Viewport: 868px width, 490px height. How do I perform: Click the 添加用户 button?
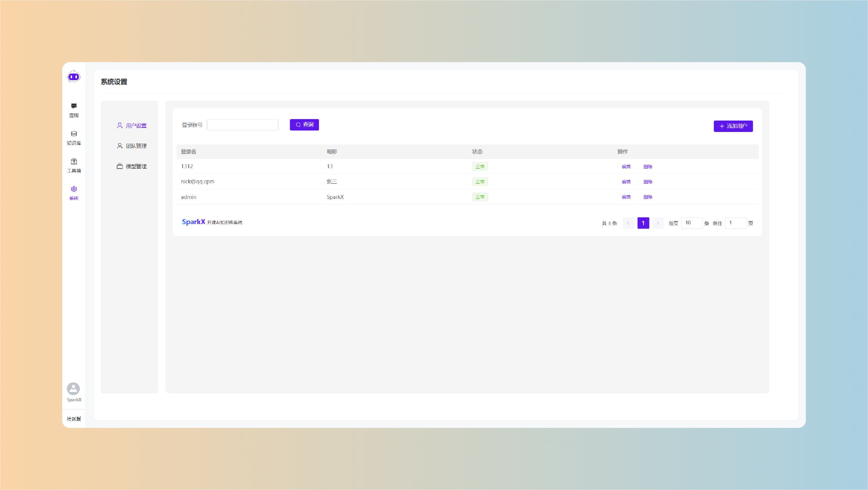[733, 126]
